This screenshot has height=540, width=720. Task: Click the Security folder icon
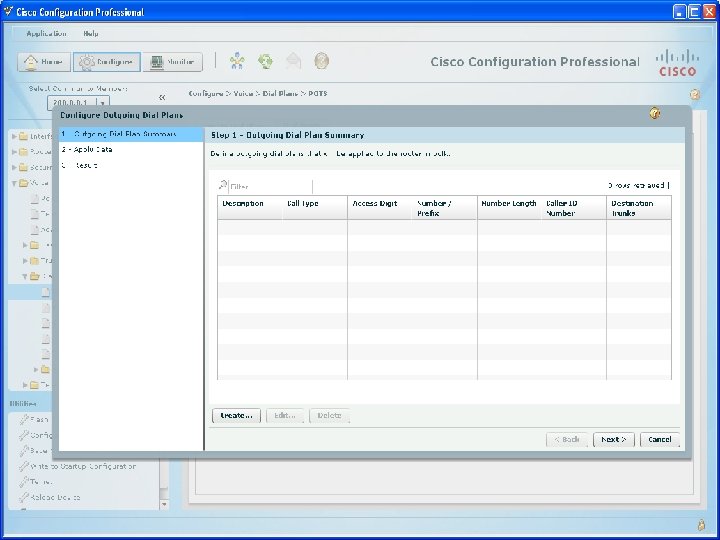coord(23,167)
